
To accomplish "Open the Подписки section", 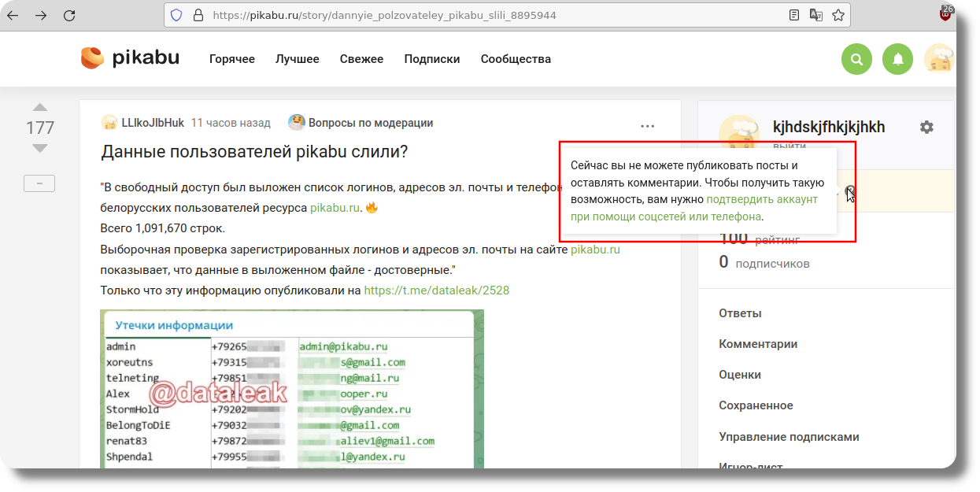I will click(x=432, y=59).
